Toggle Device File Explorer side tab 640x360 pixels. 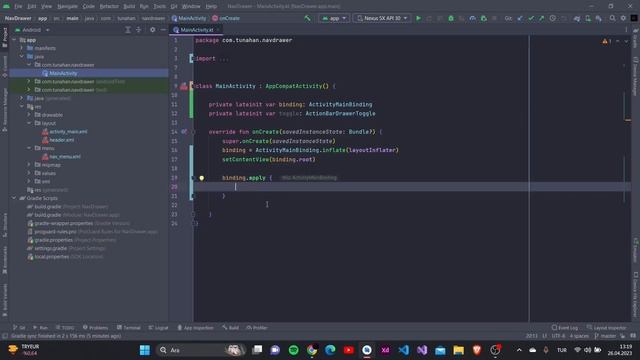coord(636,295)
